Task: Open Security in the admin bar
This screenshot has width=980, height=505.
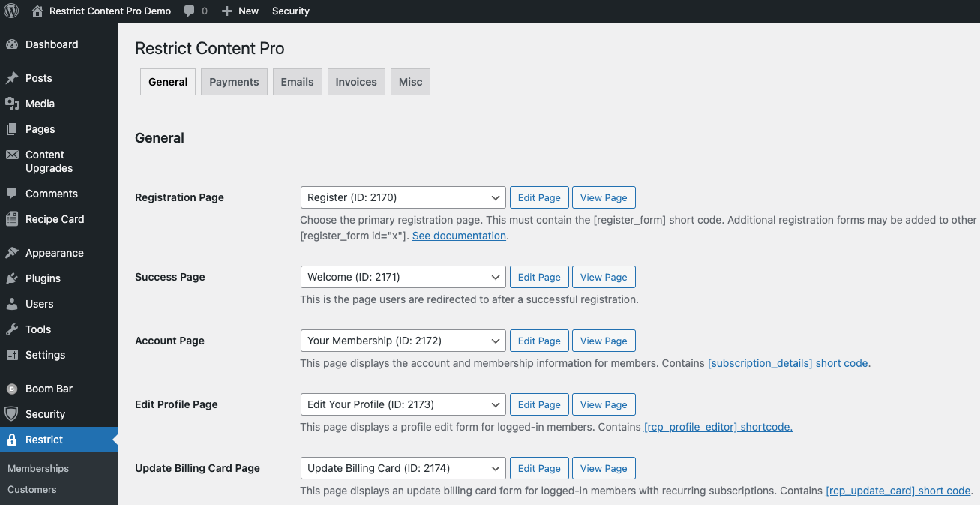Action: click(x=291, y=11)
